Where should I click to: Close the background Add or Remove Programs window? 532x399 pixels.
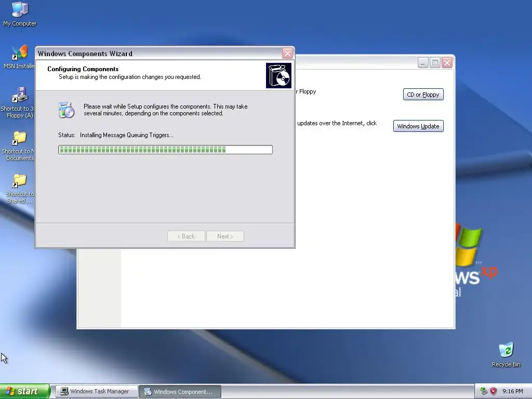[447, 63]
